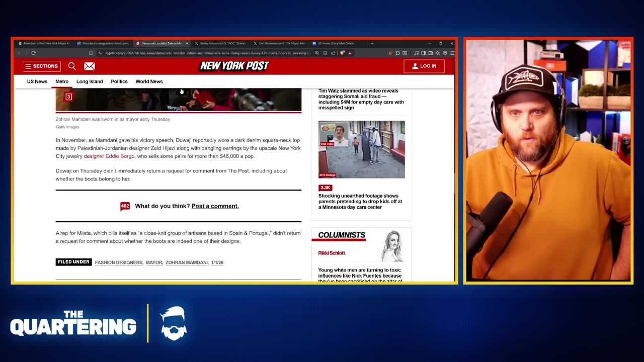The height and width of the screenshot is (362, 644).
Task: Open the browser hamburger main menu
Action: click(451, 53)
